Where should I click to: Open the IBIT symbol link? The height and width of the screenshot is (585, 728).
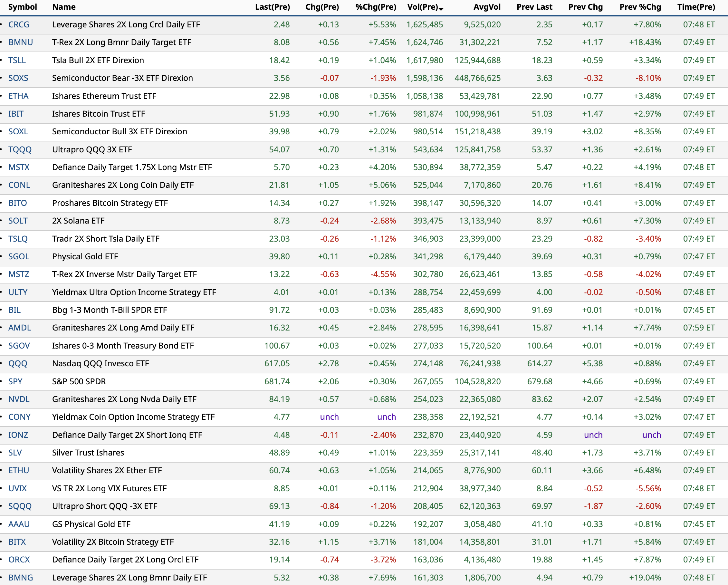pyautogui.click(x=16, y=114)
